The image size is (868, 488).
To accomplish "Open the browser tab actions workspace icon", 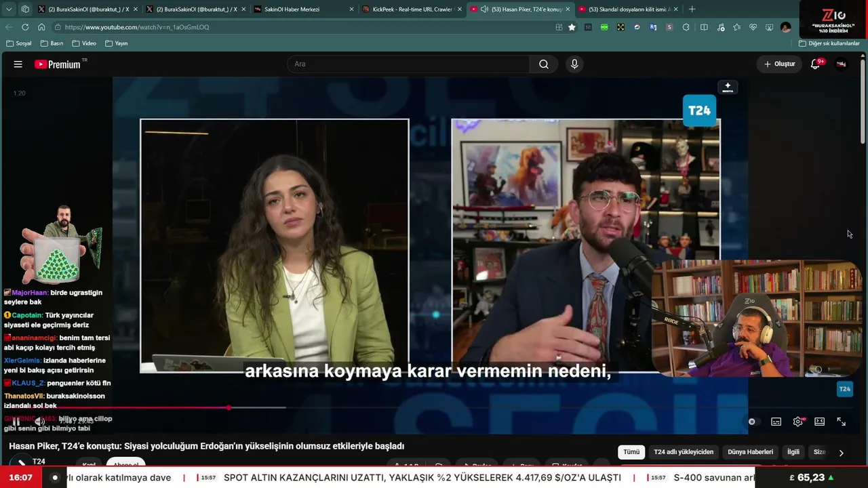I will (25, 9).
